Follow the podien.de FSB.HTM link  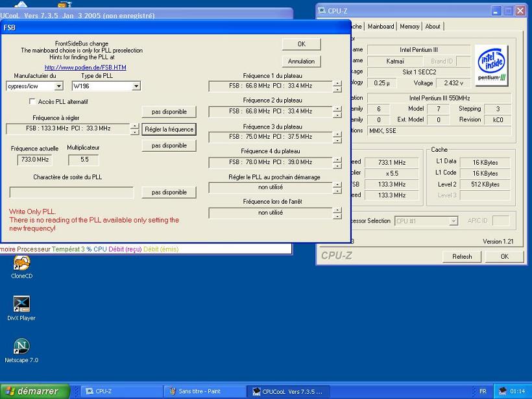click(x=86, y=67)
